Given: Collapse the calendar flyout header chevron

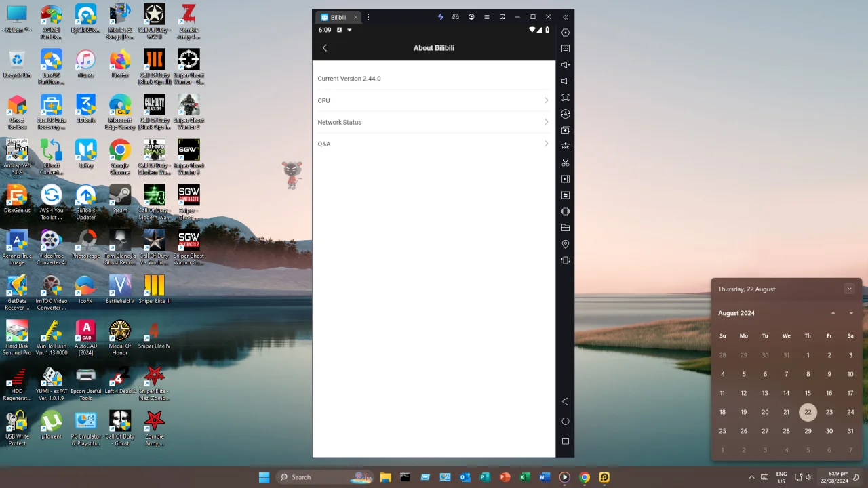Looking at the screenshot, I should click(849, 289).
